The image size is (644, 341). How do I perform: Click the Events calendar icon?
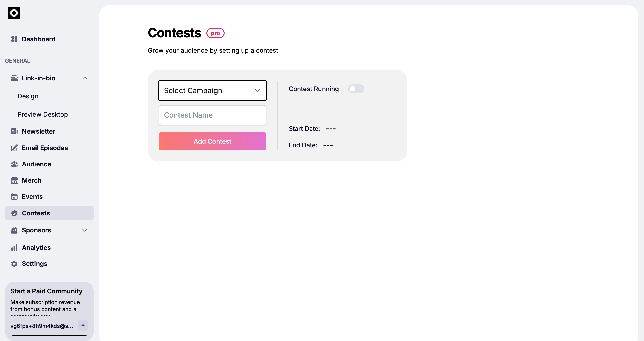point(14,197)
